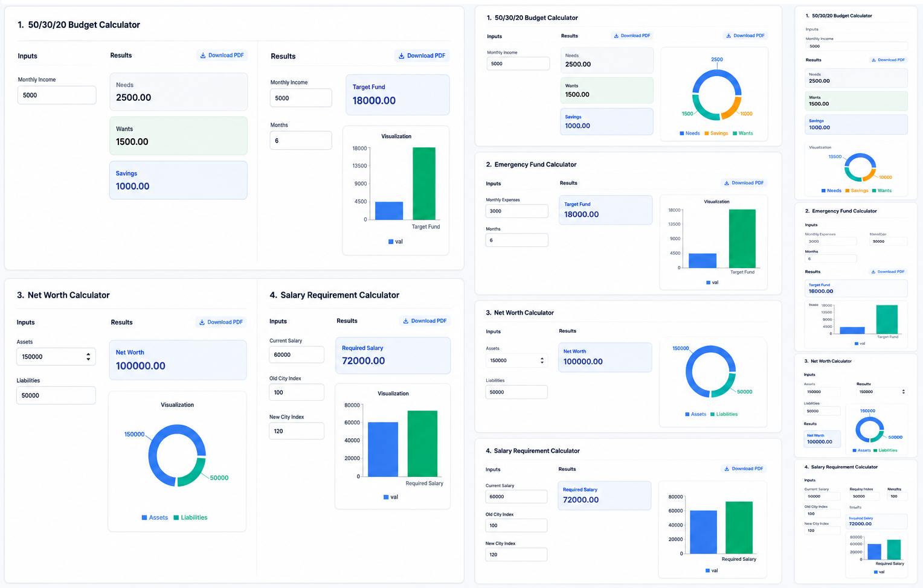Click Download PDF above medium layout's Needs/Savings/Wants donut
The width and height of the screenshot is (923, 588).
coord(745,36)
